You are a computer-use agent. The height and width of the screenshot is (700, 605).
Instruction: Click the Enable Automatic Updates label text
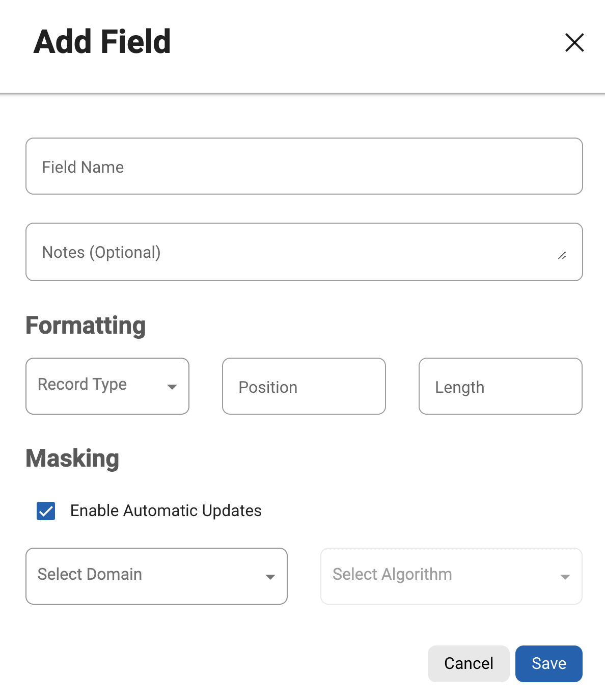166,510
